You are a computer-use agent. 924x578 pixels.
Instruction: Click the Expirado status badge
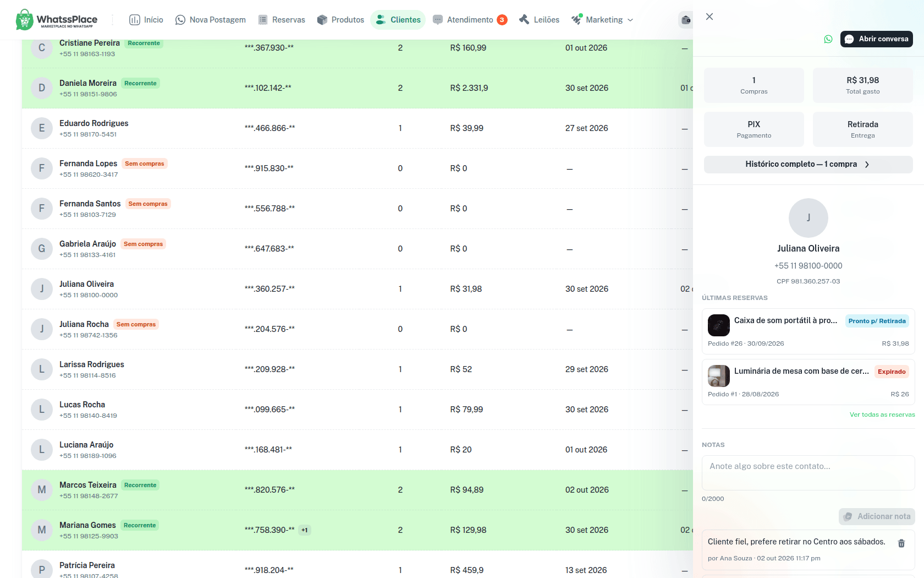point(892,372)
